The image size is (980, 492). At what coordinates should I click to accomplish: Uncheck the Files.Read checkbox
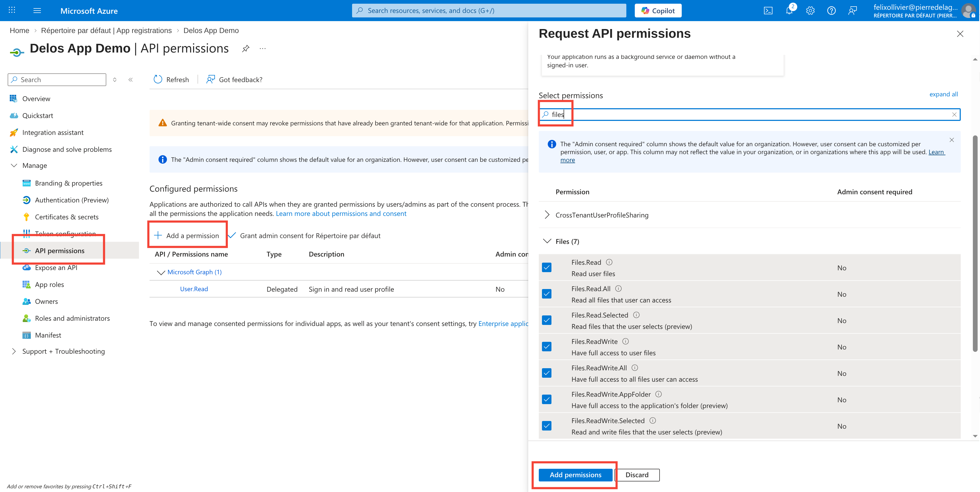[x=547, y=267]
